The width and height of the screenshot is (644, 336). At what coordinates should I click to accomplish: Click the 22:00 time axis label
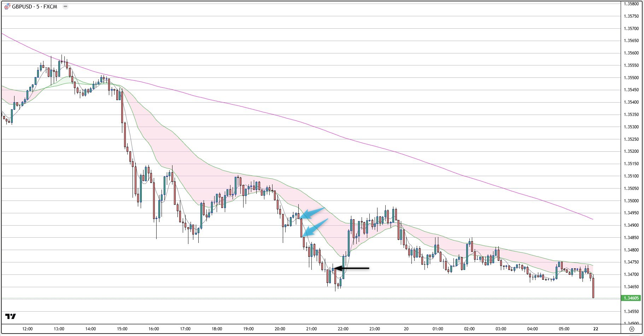tap(343, 329)
